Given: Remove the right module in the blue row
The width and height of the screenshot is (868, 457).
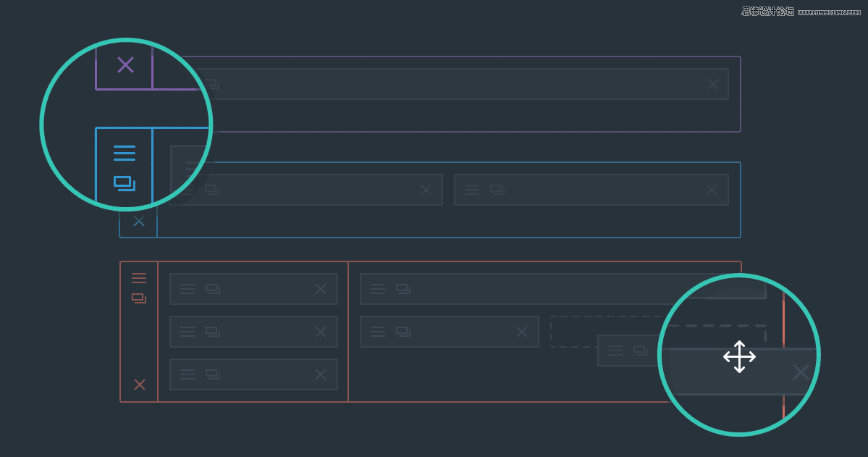Looking at the screenshot, I should click(x=712, y=190).
